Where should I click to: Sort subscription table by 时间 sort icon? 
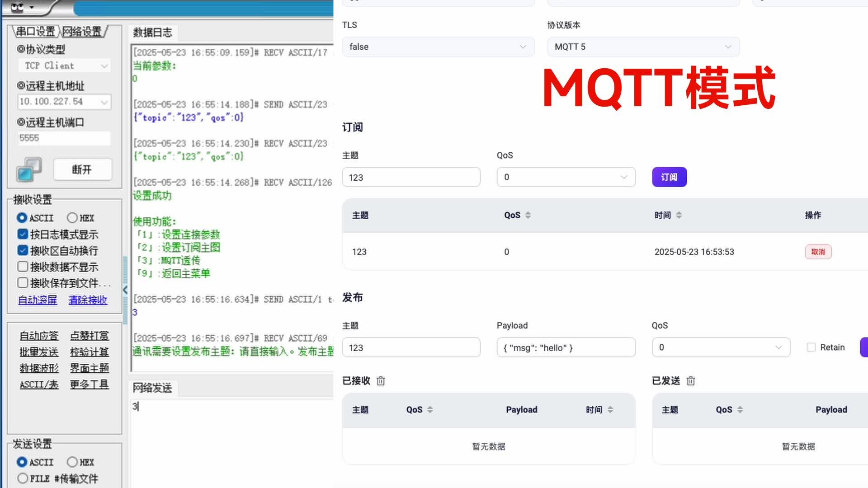(680, 215)
